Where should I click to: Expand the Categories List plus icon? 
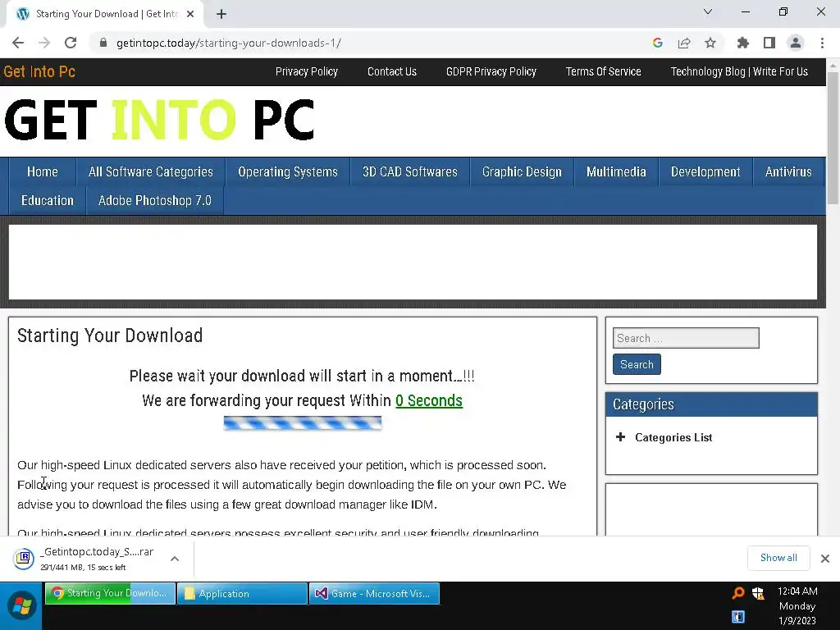click(x=620, y=437)
